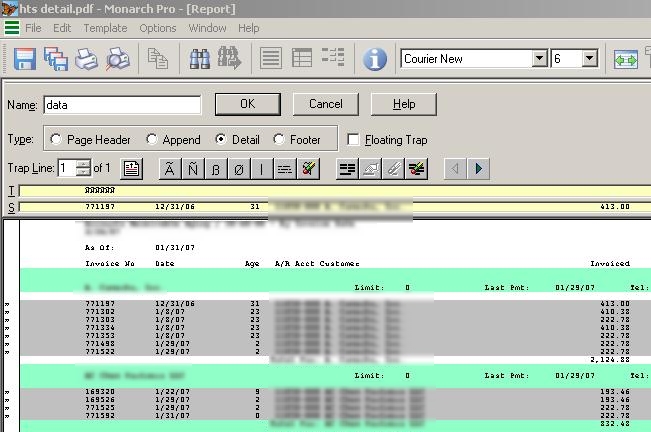Click the binoculars Find icon
The height and width of the screenshot is (432, 651).
pyautogui.click(x=200, y=60)
